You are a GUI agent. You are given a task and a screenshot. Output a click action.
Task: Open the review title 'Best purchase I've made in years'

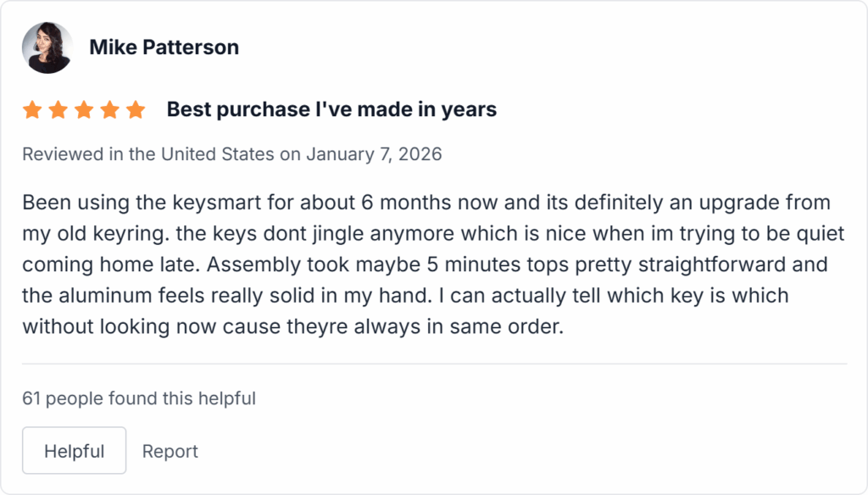click(x=331, y=108)
